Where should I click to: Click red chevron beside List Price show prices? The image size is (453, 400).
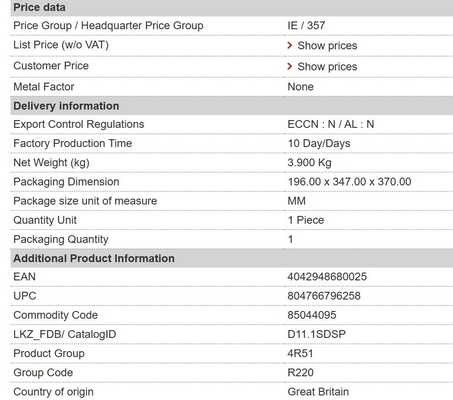pos(290,45)
